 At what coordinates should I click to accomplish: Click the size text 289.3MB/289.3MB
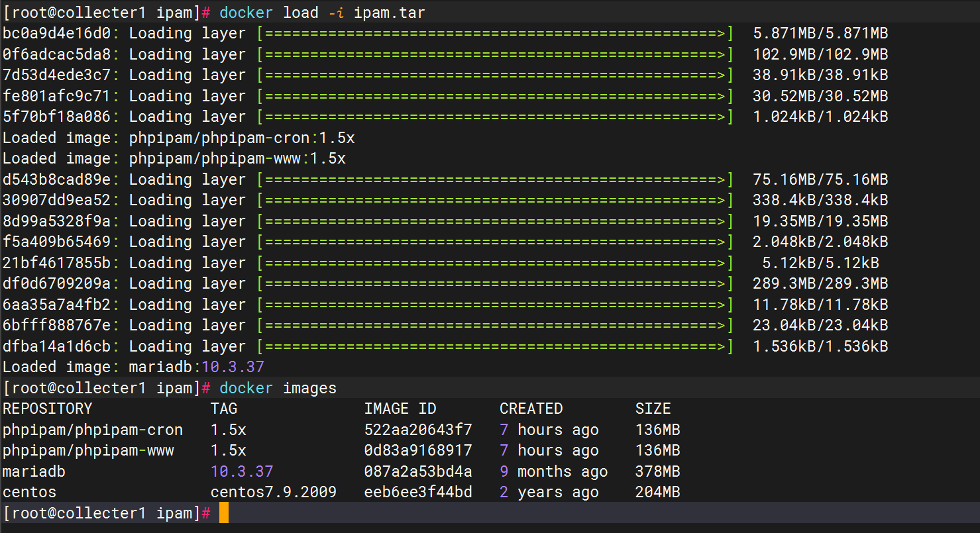click(x=820, y=283)
